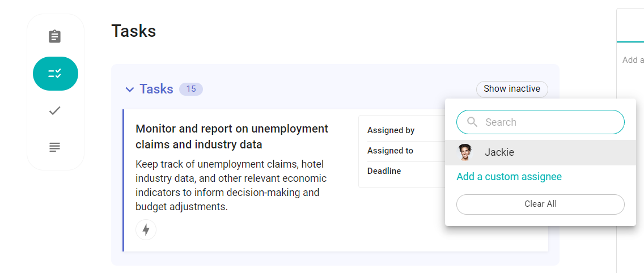Click the magnifier icon in the search box
Screen dimensions: 644x273
pos(472,122)
